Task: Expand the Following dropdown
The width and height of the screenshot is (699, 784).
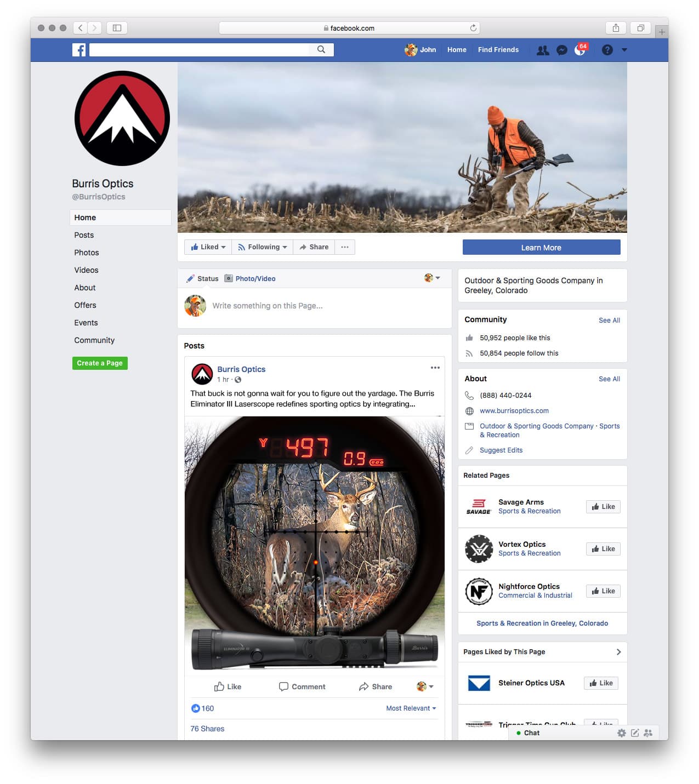Action: [x=263, y=247]
